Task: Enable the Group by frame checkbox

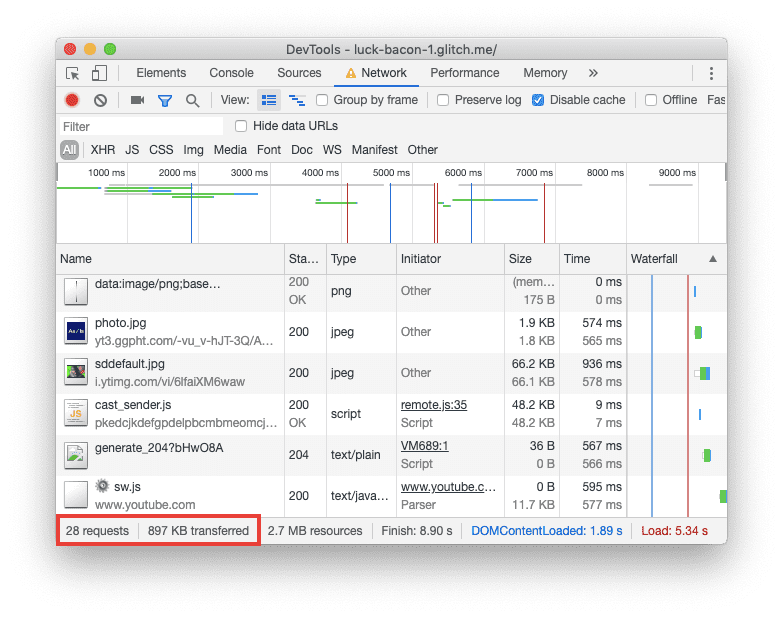Action: 322,100
